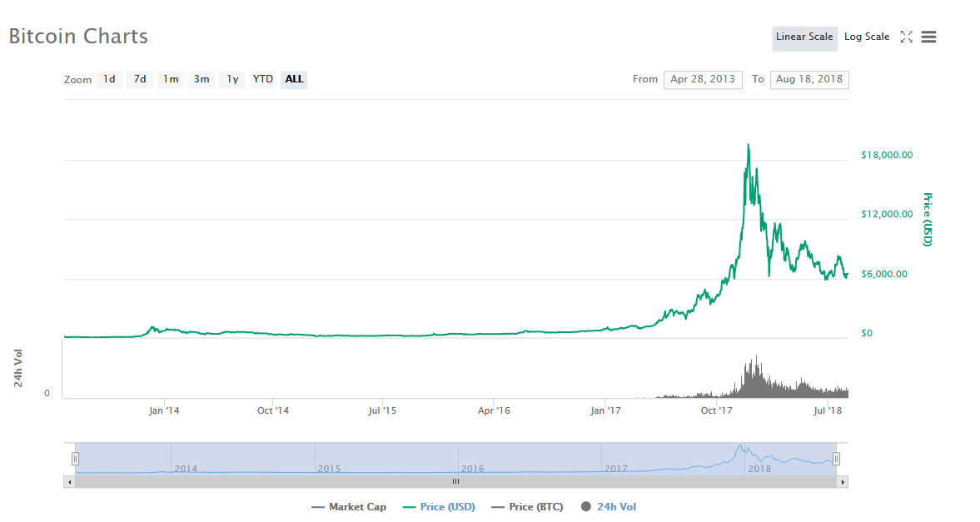The width and height of the screenshot is (980, 522).
Task: Set zoom range to 7d
Action: tap(140, 79)
